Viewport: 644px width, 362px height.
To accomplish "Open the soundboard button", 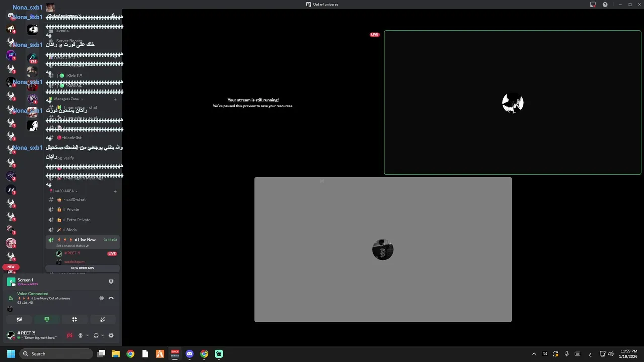I will 102,319.
